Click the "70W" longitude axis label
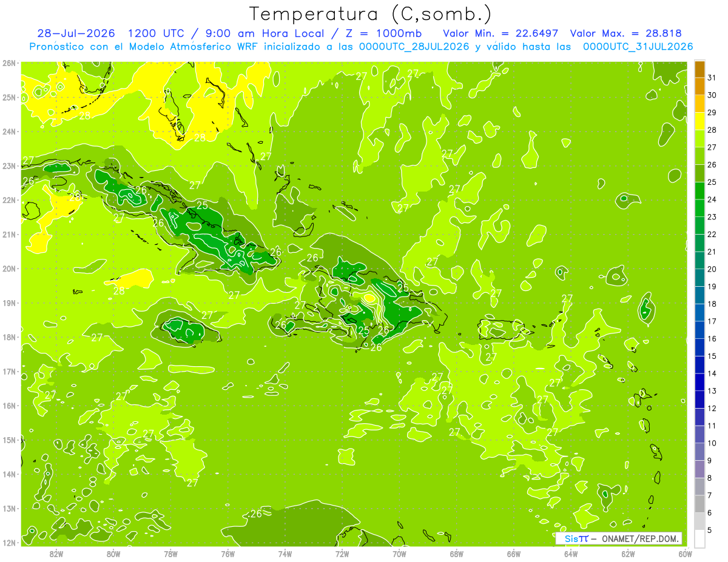The width and height of the screenshot is (728, 562). coord(399,554)
